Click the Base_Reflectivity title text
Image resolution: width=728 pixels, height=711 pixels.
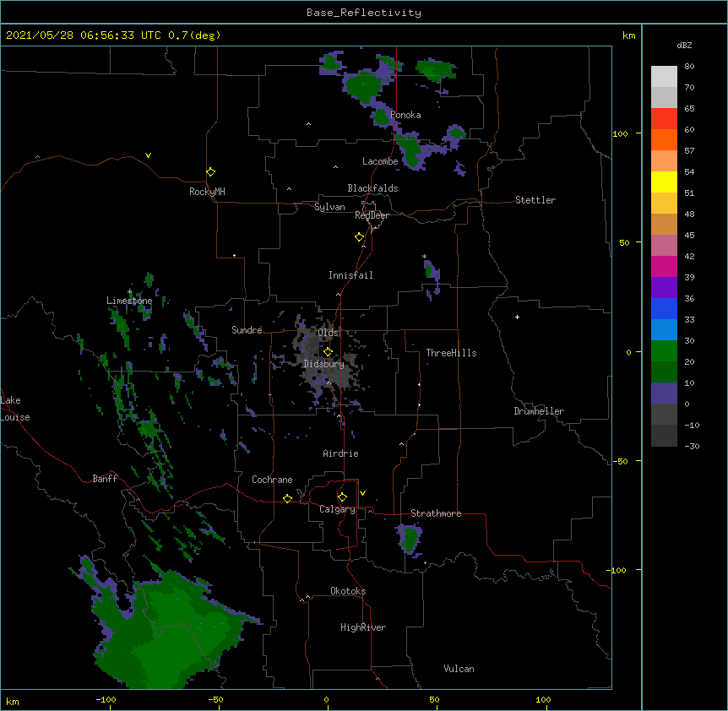click(364, 13)
